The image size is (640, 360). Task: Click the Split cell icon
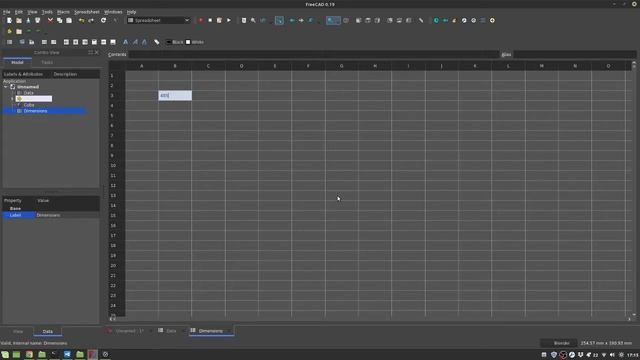tap(53, 42)
